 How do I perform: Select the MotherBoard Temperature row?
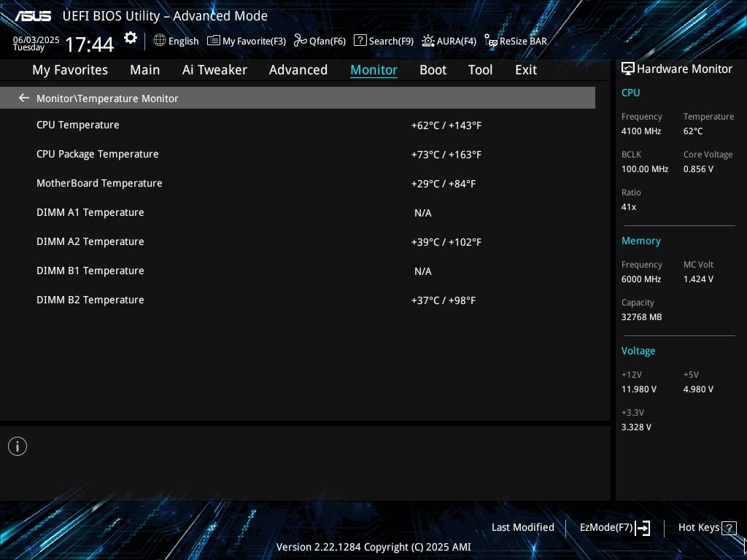pyautogui.click(x=298, y=183)
